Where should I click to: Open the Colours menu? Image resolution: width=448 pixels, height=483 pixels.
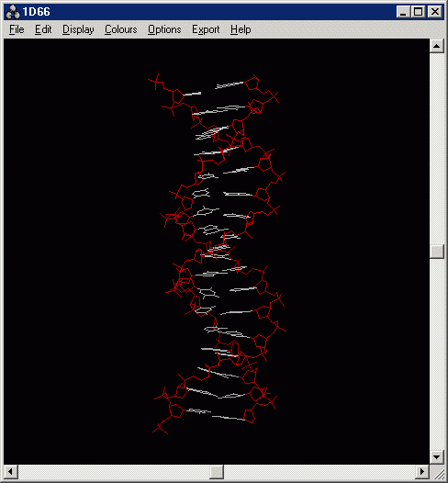(x=120, y=29)
